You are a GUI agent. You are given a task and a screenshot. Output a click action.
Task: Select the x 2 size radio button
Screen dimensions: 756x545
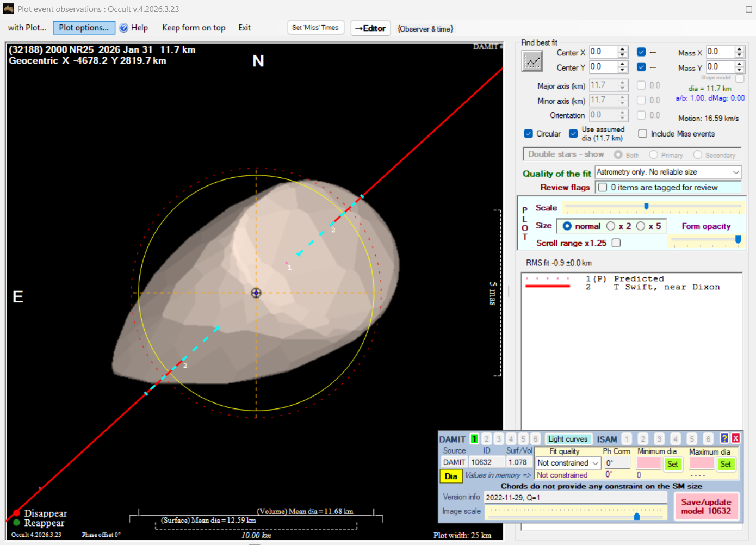(x=611, y=226)
